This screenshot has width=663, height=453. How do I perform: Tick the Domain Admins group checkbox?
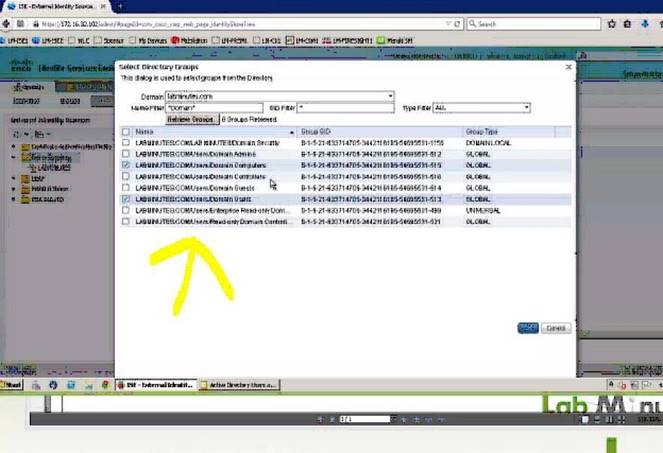tap(126, 154)
